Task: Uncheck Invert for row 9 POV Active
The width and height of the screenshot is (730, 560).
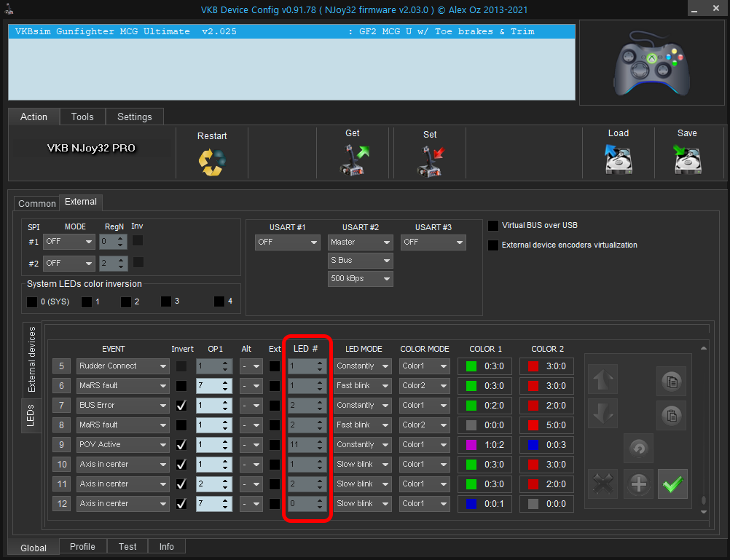Action: click(181, 445)
